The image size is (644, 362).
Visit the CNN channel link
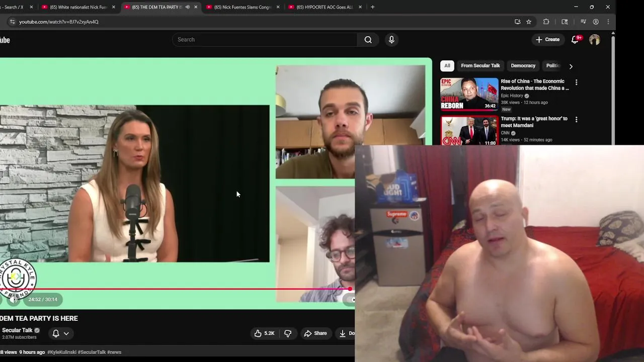click(x=505, y=133)
